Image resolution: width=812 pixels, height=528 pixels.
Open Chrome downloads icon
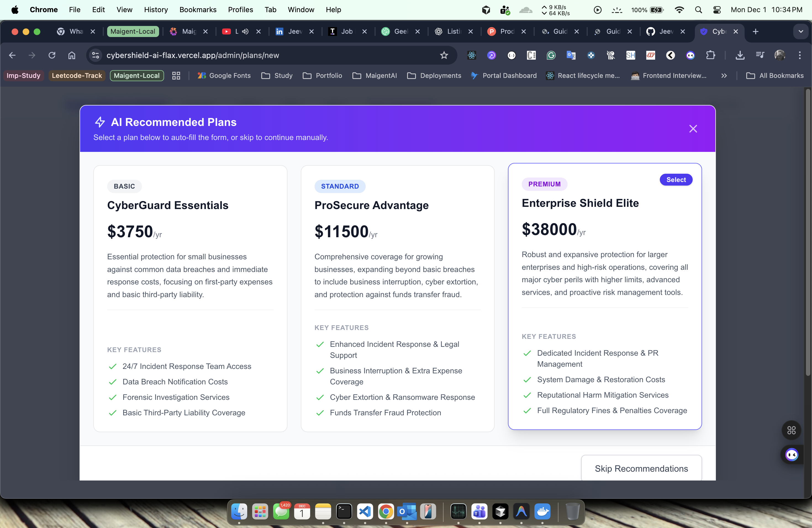(x=740, y=55)
